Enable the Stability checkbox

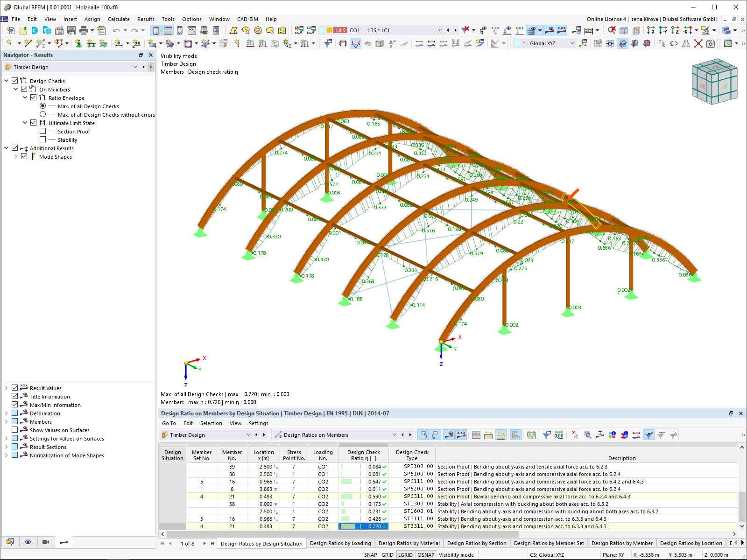[43, 140]
